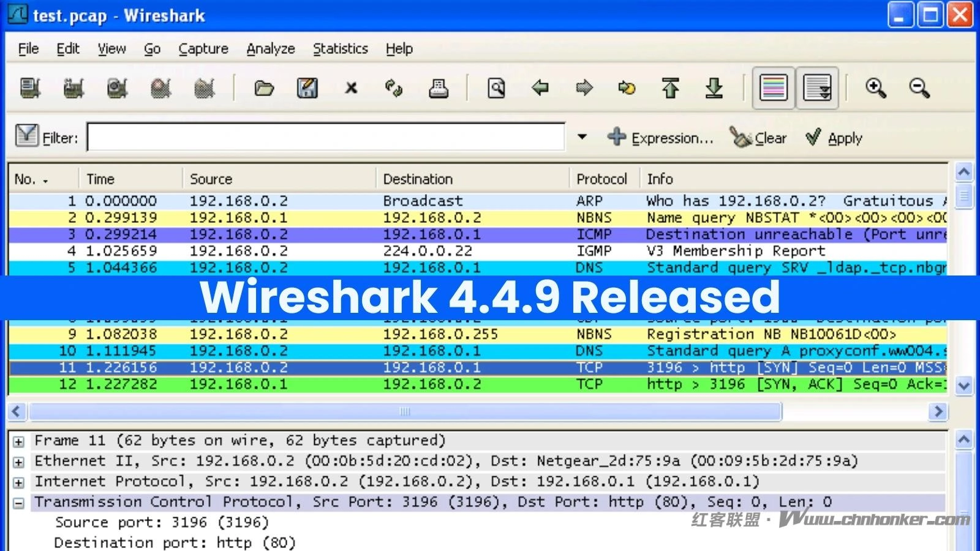Open the Analyze menu

(x=271, y=48)
